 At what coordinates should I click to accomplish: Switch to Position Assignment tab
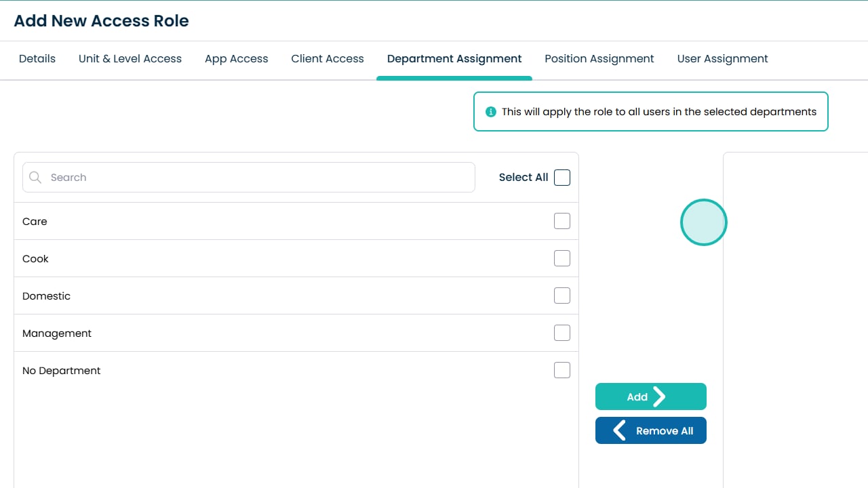click(599, 59)
